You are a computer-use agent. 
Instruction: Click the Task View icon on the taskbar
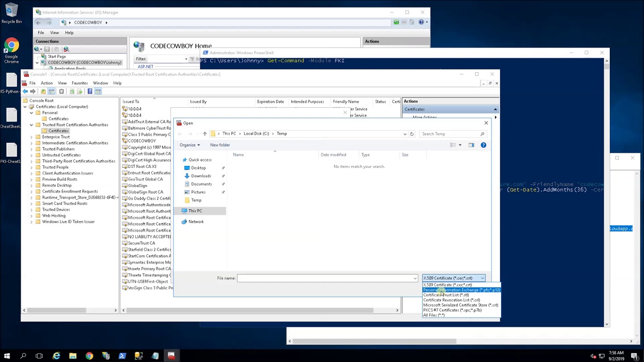coord(39,356)
